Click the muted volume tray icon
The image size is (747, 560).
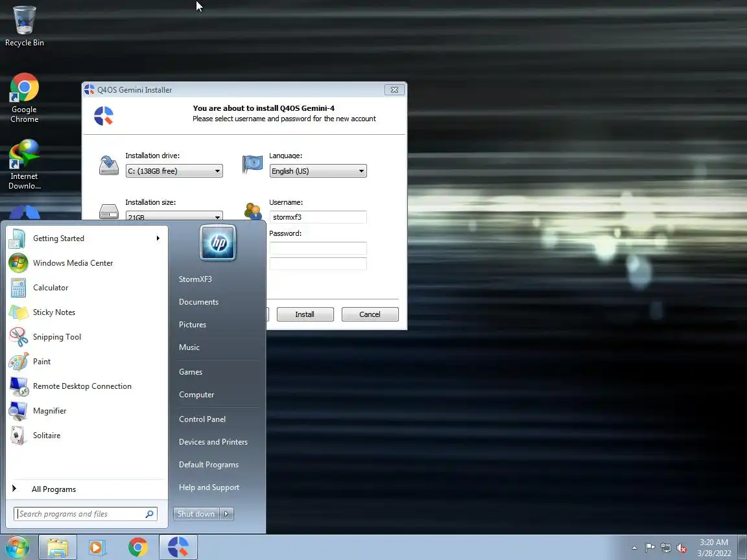point(682,548)
